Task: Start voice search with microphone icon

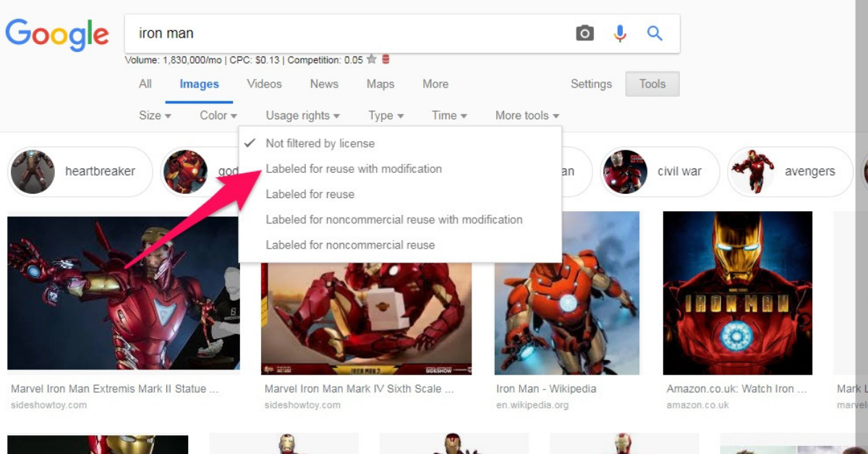Action: [x=620, y=33]
